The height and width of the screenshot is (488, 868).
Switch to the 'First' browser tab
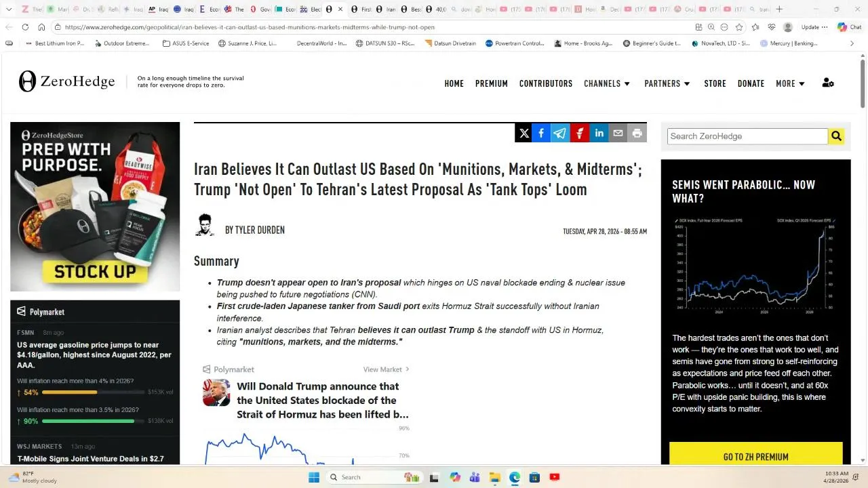point(361,9)
